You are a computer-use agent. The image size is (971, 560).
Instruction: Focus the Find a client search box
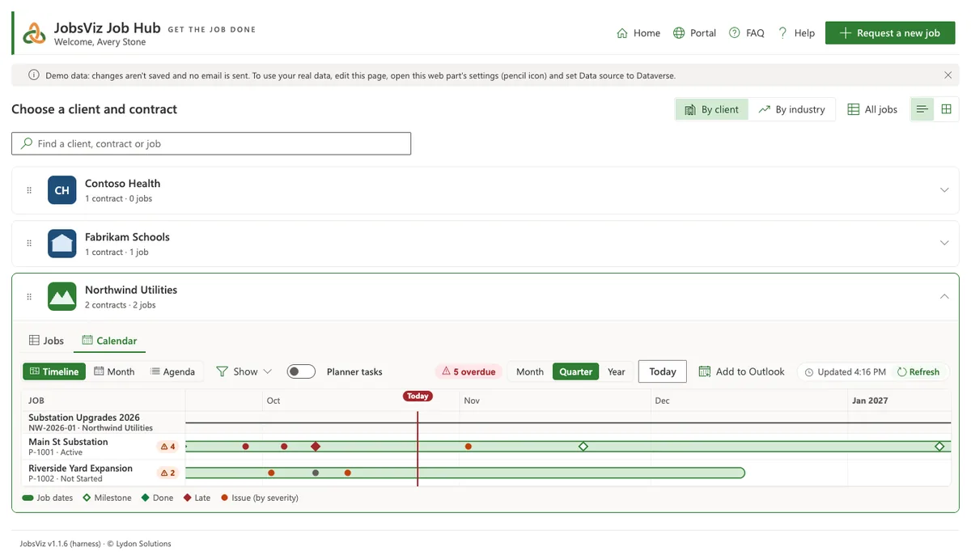[x=211, y=144]
